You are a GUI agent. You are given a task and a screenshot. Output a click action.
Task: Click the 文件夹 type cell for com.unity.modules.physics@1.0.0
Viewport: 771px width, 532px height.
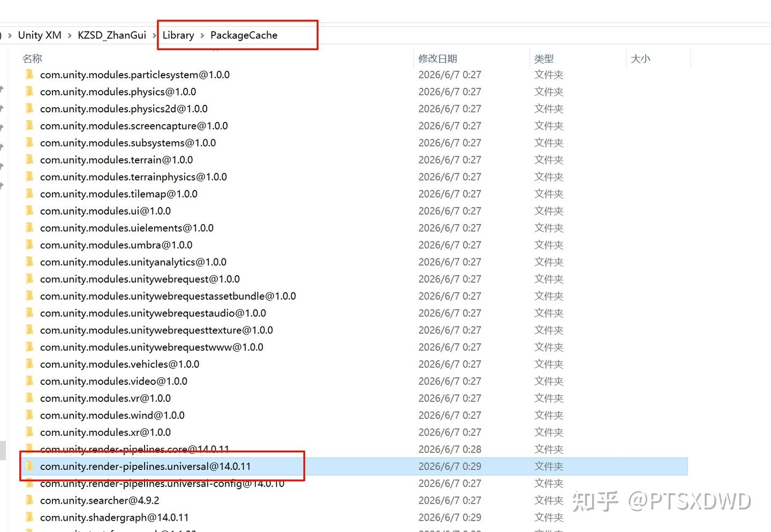549,92
